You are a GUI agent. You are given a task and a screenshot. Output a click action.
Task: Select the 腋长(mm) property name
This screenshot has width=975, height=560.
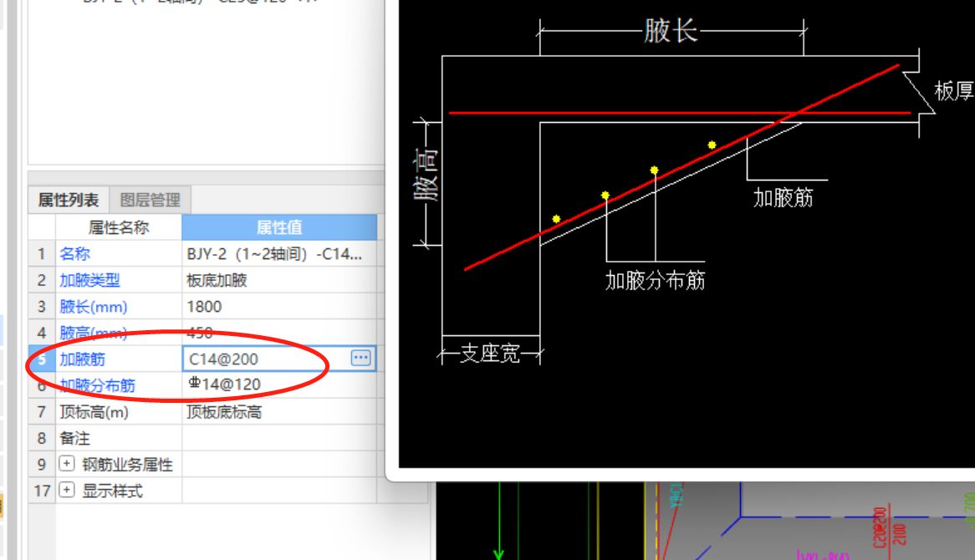tap(94, 307)
